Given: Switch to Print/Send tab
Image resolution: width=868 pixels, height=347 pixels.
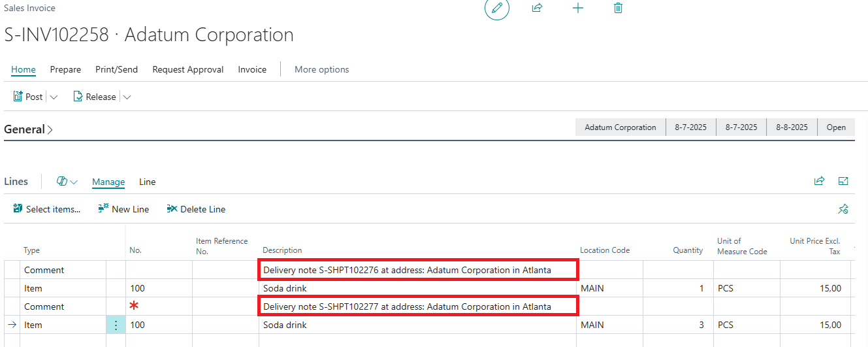Looking at the screenshot, I should [x=116, y=69].
